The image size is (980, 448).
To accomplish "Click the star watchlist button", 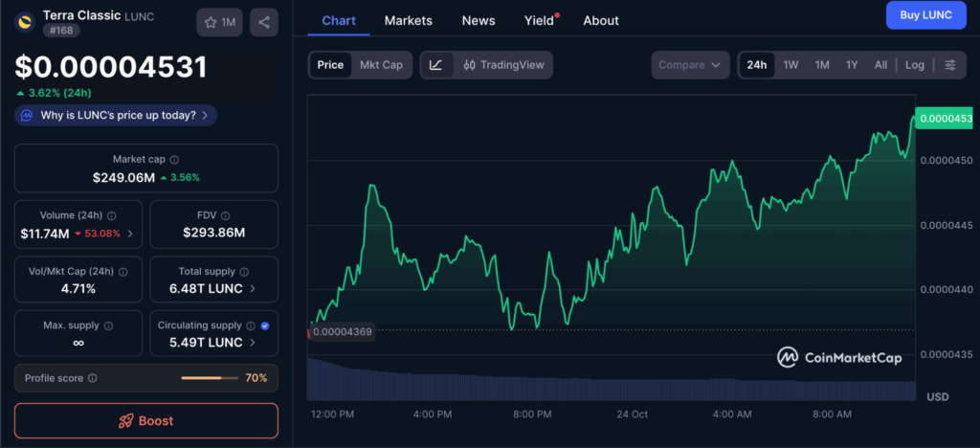I will [219, 22].
